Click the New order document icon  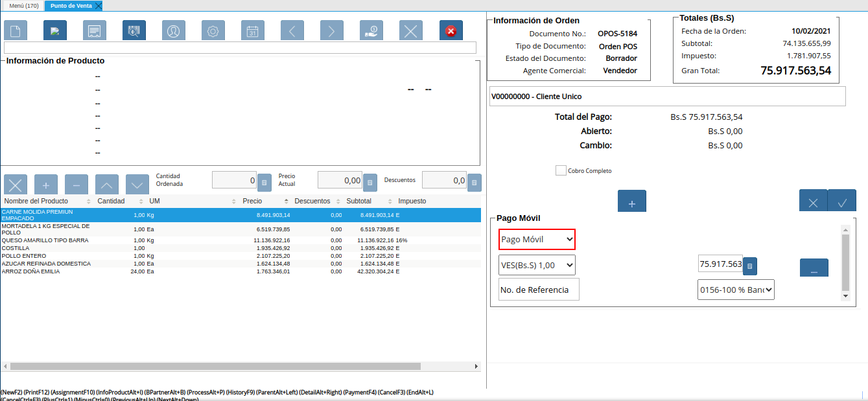16,30
